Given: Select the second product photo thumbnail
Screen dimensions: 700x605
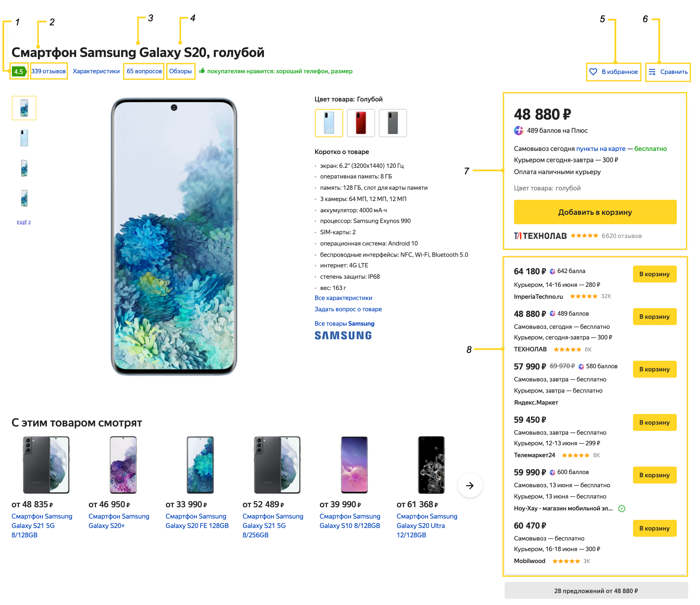Looking at the screenshot, I should click(x=24, y=138).
